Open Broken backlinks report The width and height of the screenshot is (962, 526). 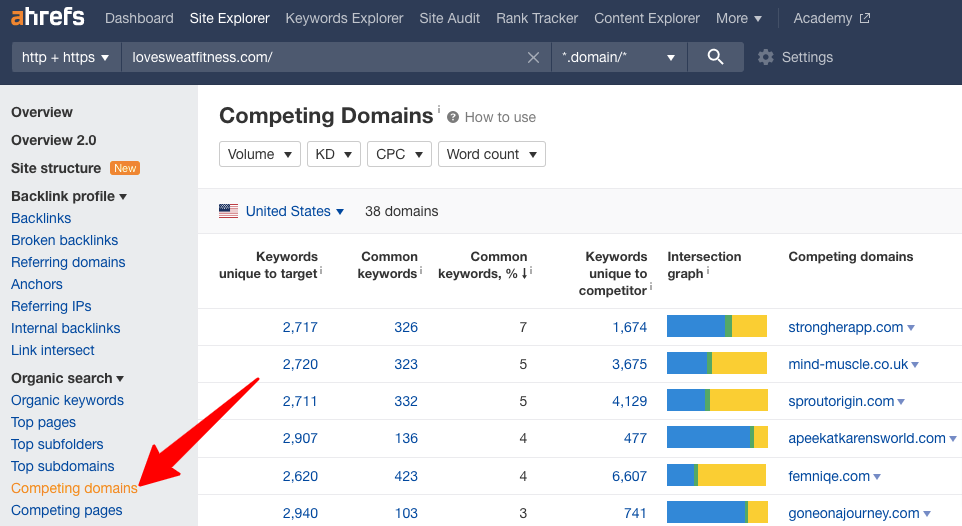pyautogui.click(x=64, y=241)
